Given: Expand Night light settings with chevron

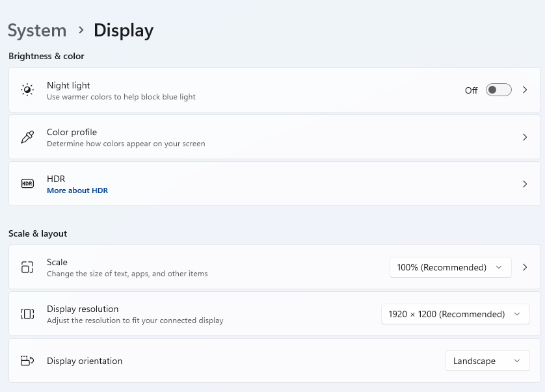Looking at the screenshot, I should point(525,90).
